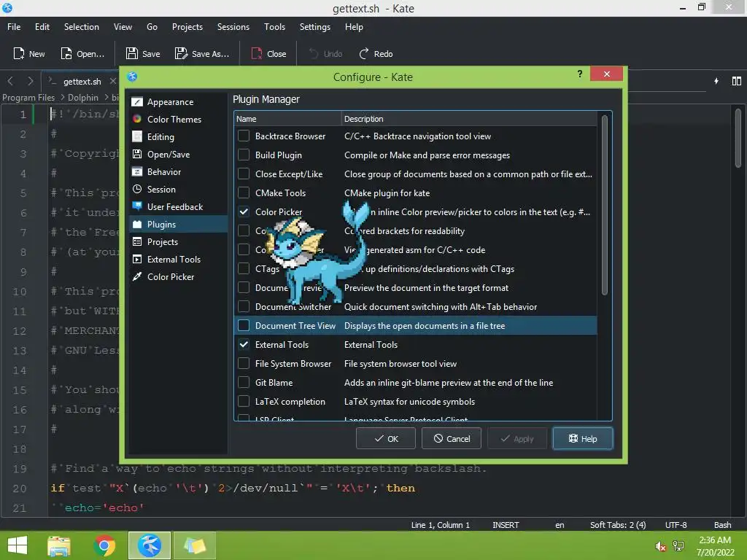Click the plugin list vertical scrollbar

click(604, 205)
